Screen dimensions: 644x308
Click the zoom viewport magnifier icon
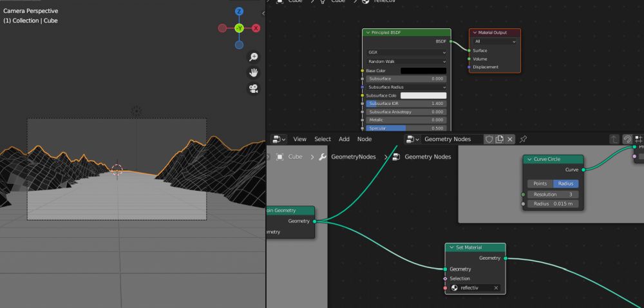click(254, 57)
